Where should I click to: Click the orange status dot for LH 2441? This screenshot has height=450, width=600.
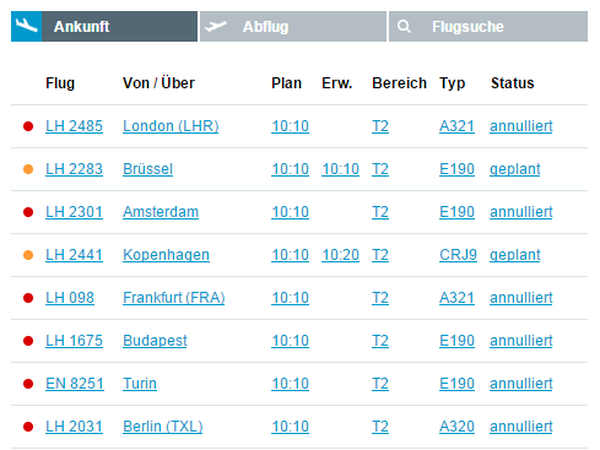(x=28, y=255)
